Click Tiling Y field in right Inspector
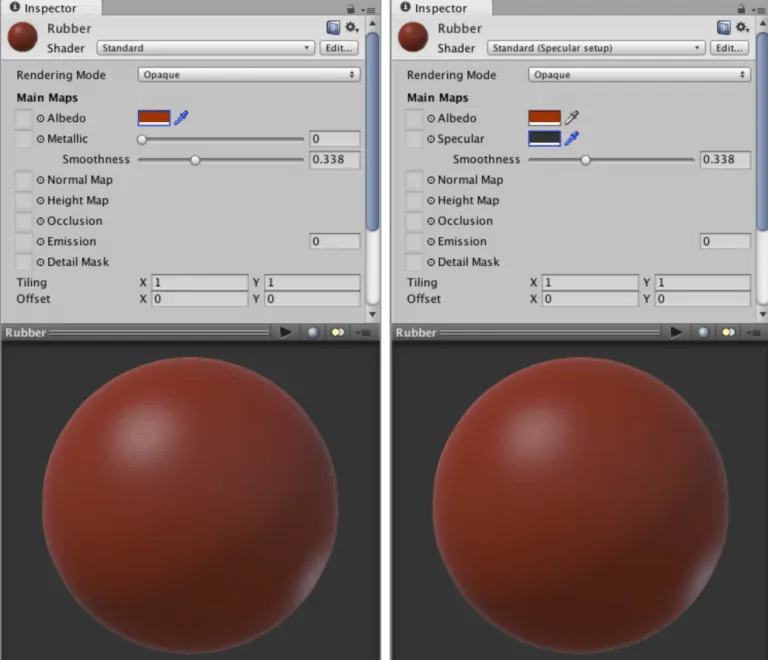Screen dimensions: 768x660 [x=702, y=283]
